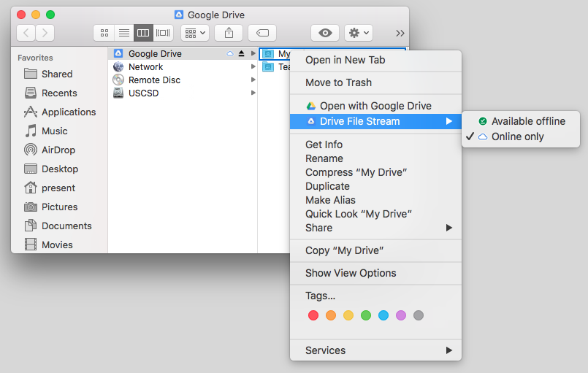This screenshot has width=588, height=373.
Task: Choose Tags… from context menu
Action: click(375, 296)
